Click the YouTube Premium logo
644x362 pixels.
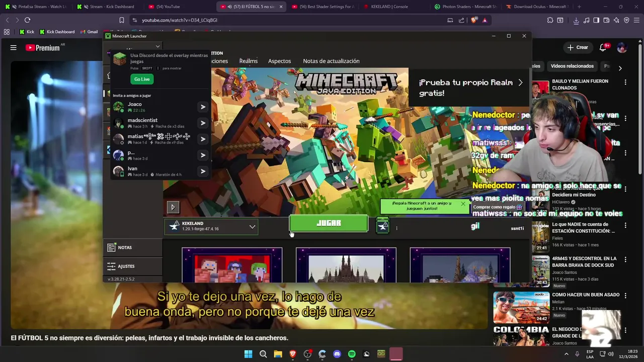(x=43, y=48)
